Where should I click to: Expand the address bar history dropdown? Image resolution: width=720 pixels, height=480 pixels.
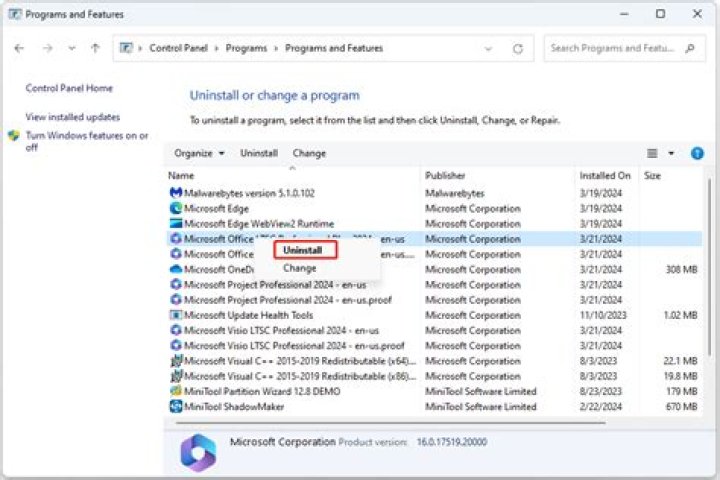click(487, 48)
